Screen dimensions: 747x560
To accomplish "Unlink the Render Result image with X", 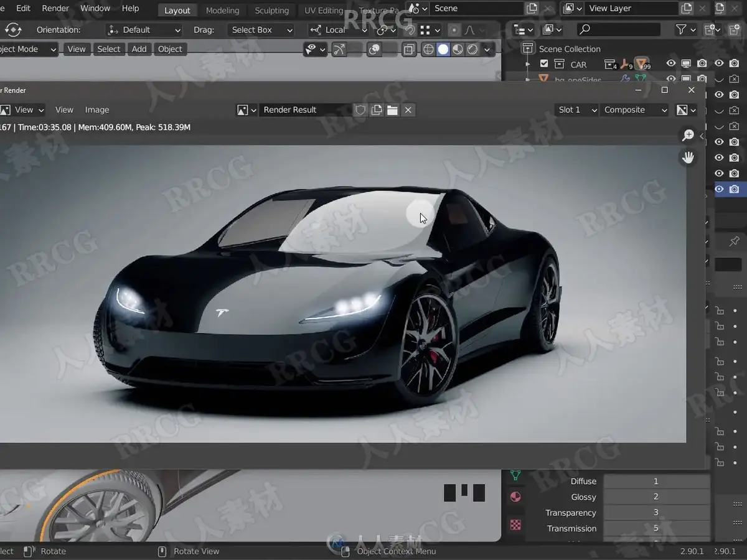I will point(408,110).
